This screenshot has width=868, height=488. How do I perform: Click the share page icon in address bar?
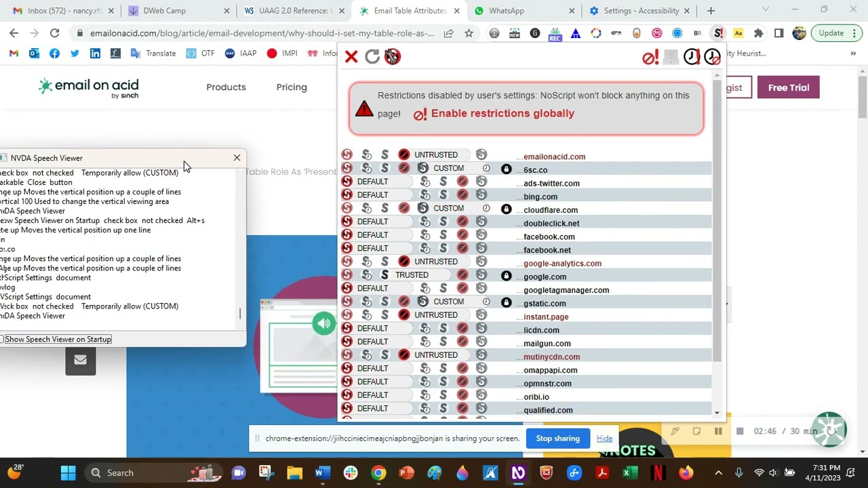[448, 33]
